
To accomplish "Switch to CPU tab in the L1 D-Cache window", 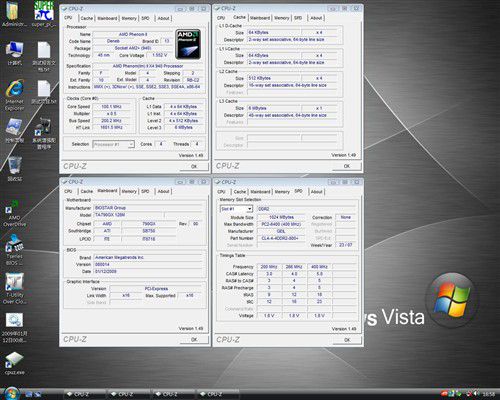I will [x=221, y=18].
